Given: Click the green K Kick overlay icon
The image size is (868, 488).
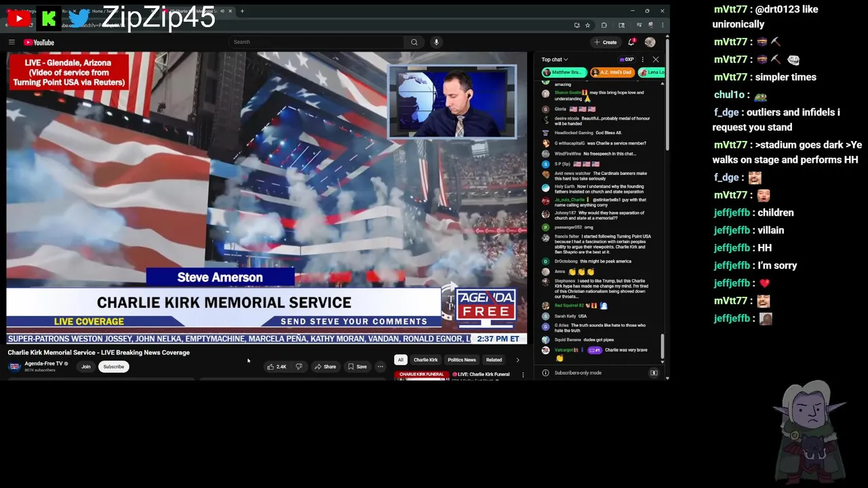Looking at the screenshot, I should coord(48,19).
